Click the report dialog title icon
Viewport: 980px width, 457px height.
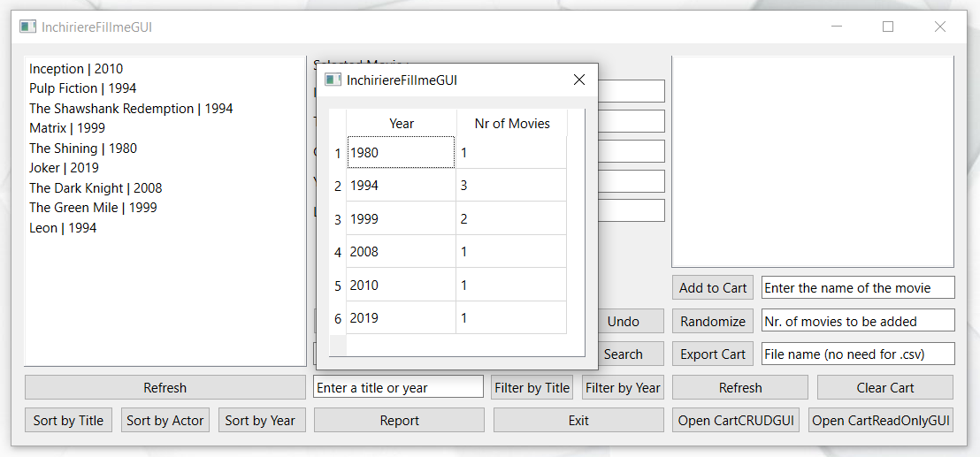(333, 80)
